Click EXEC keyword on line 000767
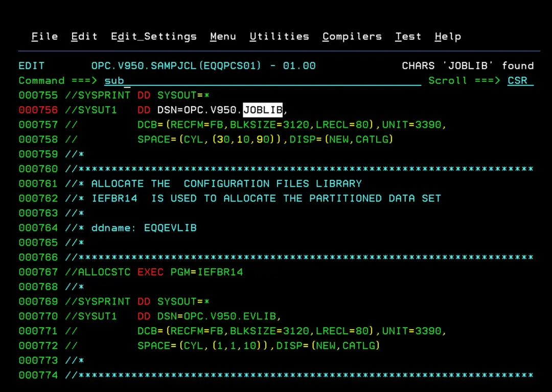This screenshot has height=392, width=552. click(x=150, y=272)
